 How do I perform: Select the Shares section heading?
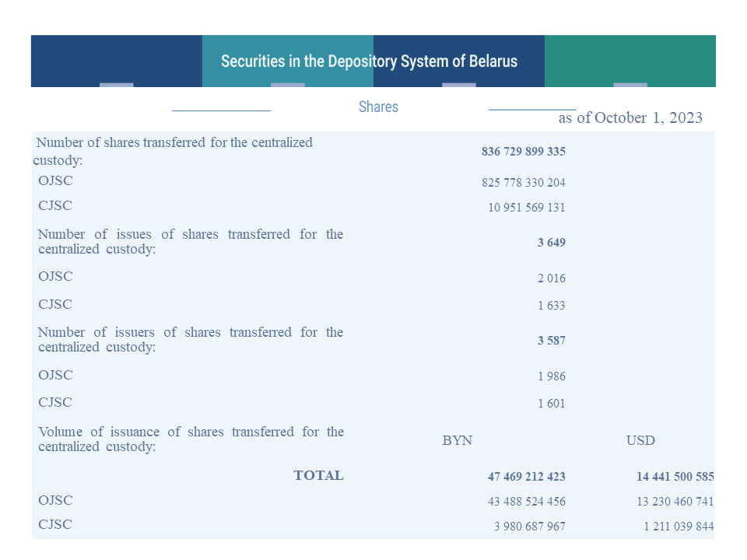tap(378, 107)
